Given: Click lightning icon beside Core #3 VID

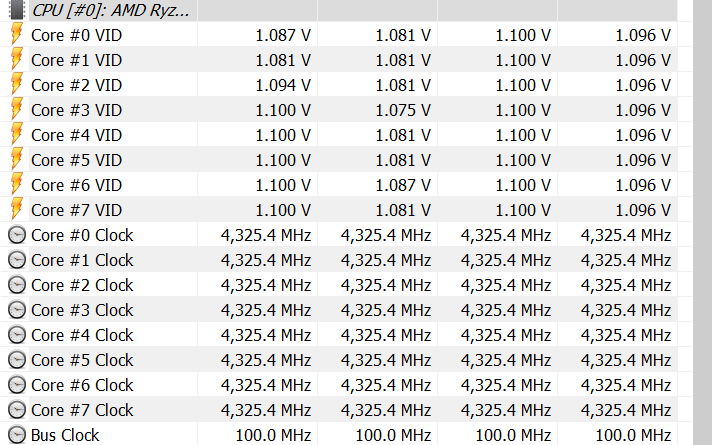Looking at the screenshot, I should coord(17,110).
